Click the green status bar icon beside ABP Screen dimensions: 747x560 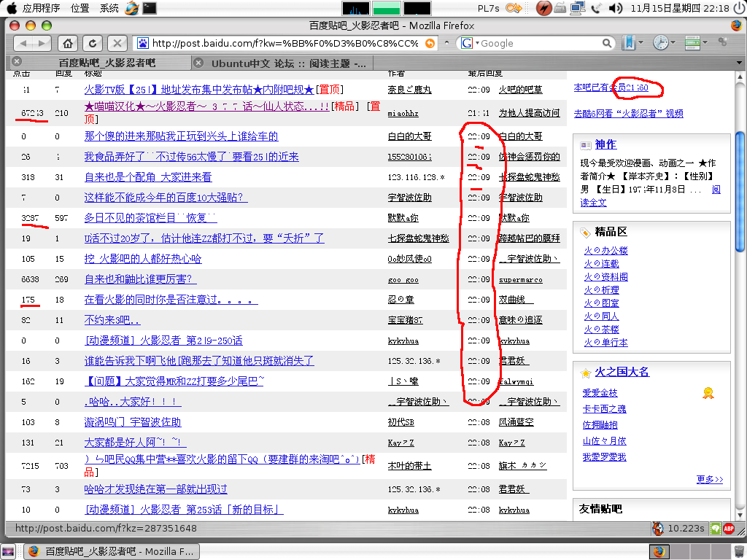point(716,529)
